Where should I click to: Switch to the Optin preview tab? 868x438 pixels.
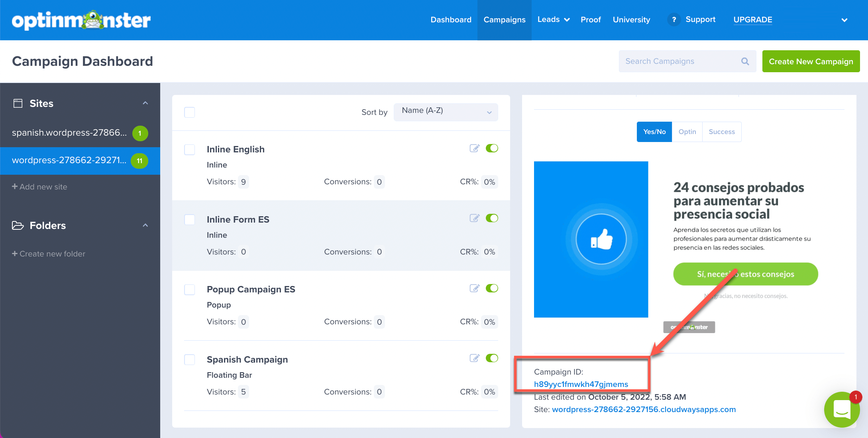coord(687,132)
